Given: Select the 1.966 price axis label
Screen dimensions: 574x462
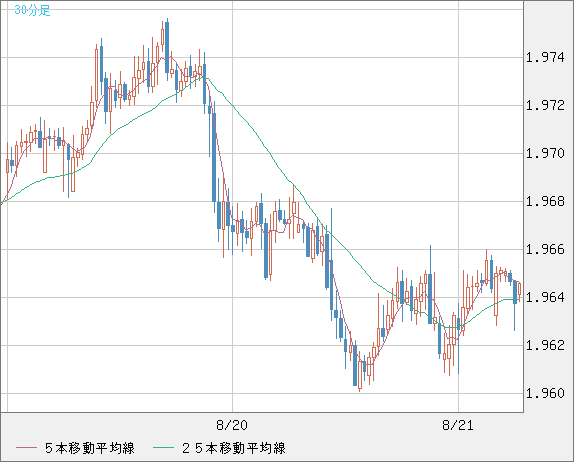Looking at the screenshot, I should pyautogui.click(x=545, y=250).
